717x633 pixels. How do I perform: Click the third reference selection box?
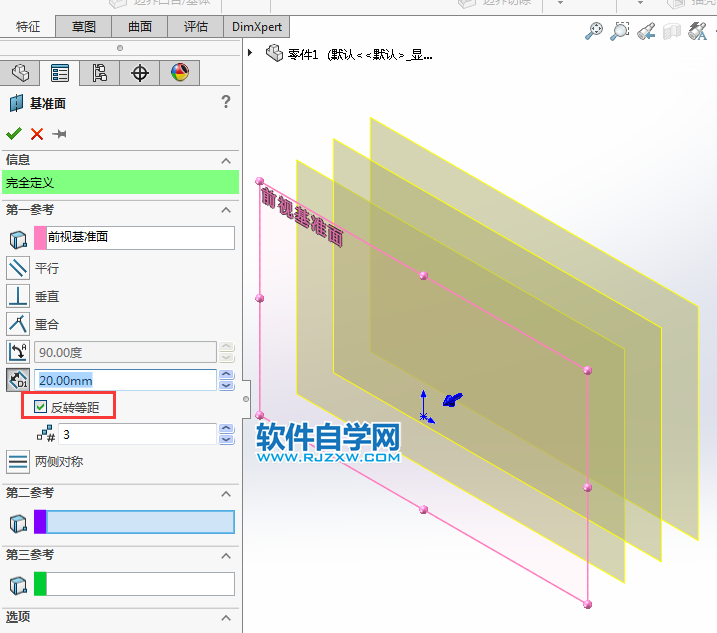pyautogui.click(x=140, y=584)
